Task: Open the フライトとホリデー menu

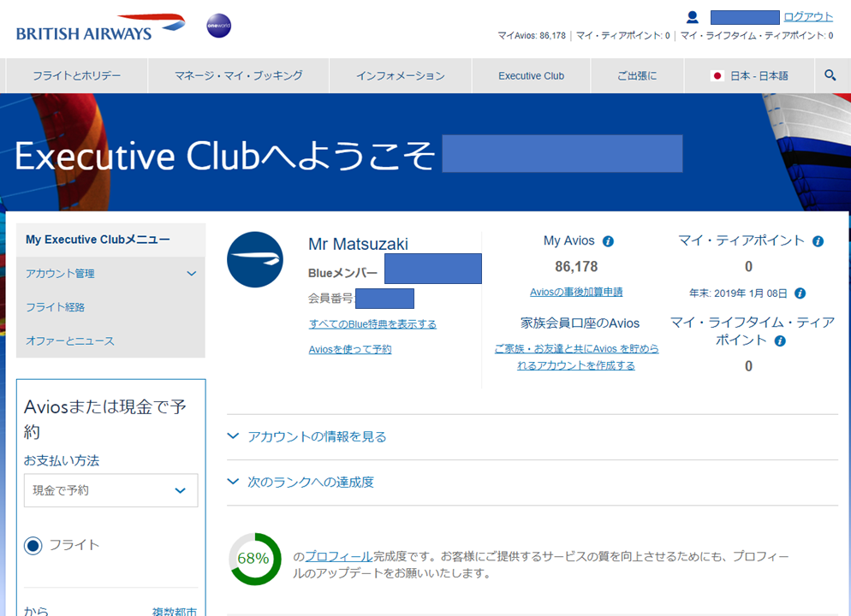Action: [76, 76]
